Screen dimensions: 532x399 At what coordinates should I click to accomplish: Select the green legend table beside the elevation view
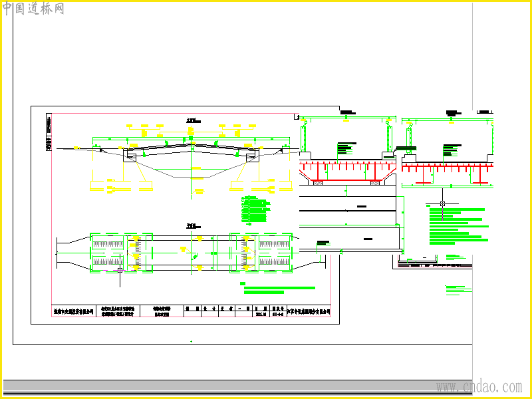(x=256, y=210)
